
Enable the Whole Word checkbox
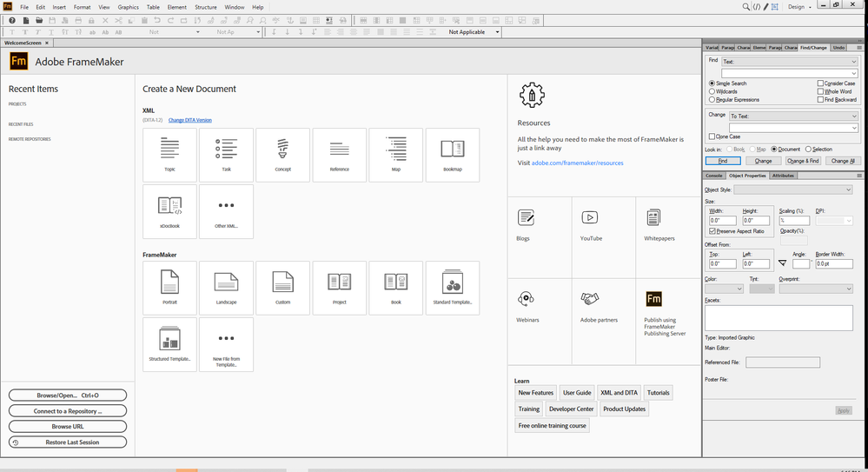coord(820,91)
